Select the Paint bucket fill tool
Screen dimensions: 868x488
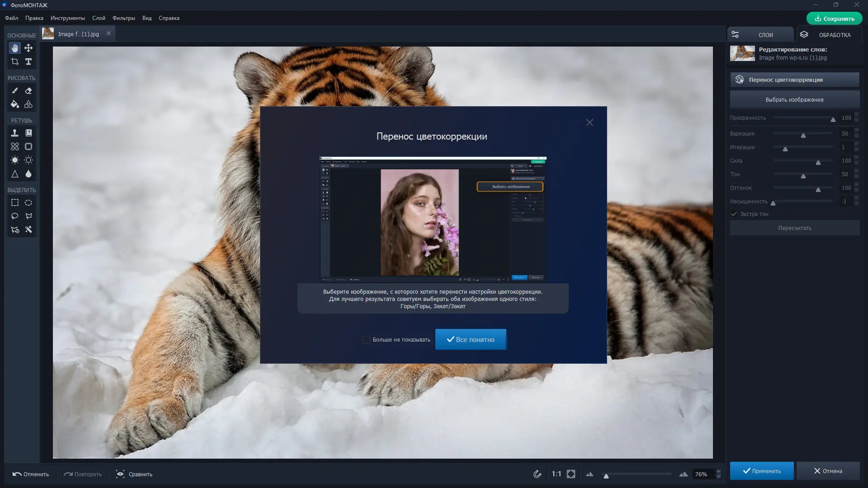14,104
